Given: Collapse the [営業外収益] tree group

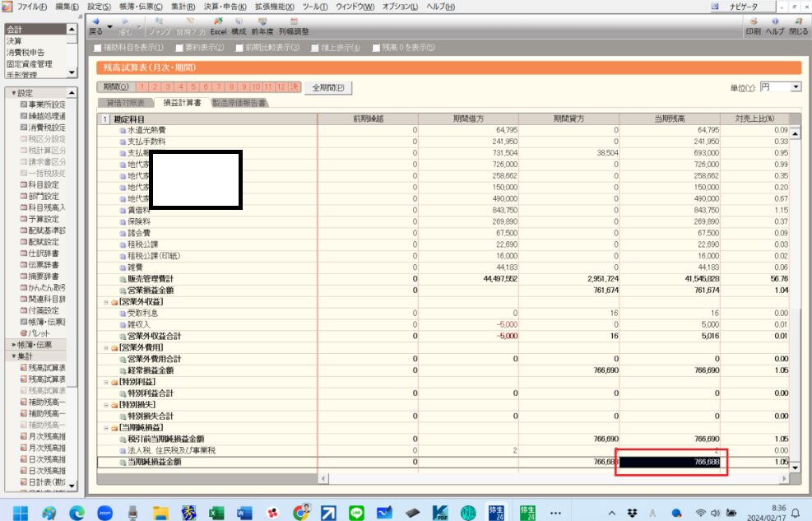Looking at the screenshot, I should pos(105,301).
